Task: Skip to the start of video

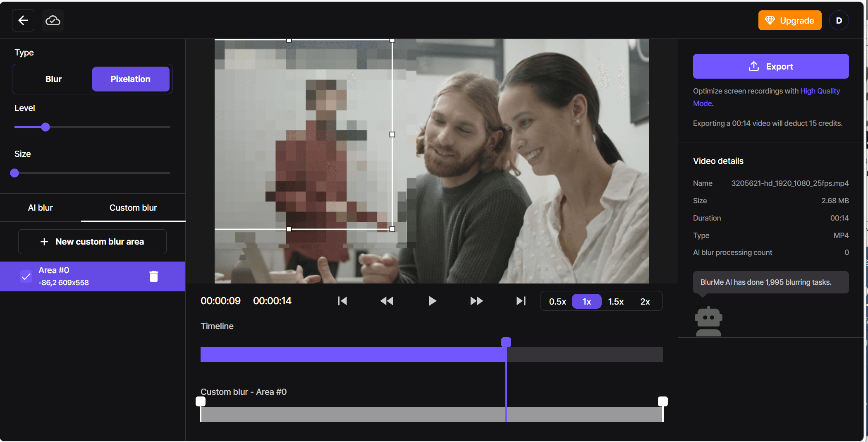Action: click(x=342, y=301)
